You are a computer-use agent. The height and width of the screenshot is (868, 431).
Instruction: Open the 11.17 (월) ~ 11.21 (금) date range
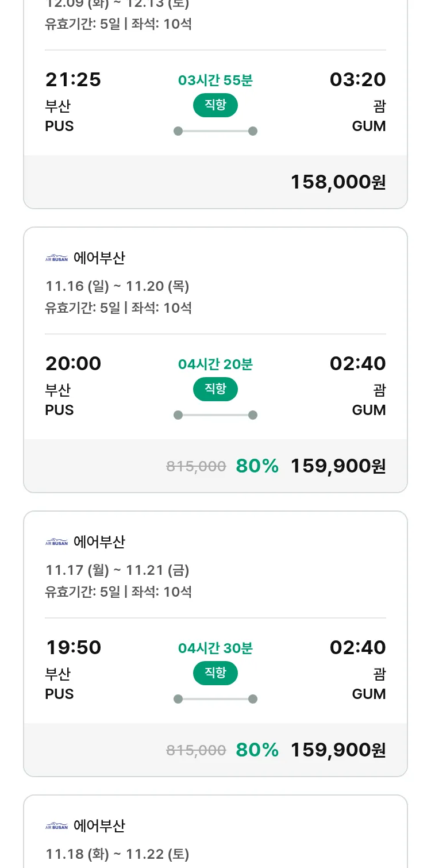coord(117,570)
